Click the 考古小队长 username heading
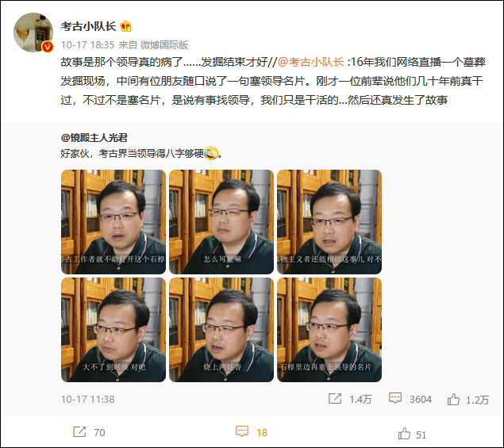 coord(88,26)
